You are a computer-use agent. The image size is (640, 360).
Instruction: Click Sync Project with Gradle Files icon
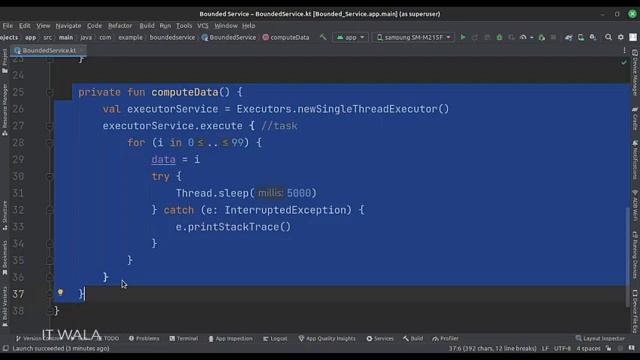pyautogui.click(x=569, y=38)
